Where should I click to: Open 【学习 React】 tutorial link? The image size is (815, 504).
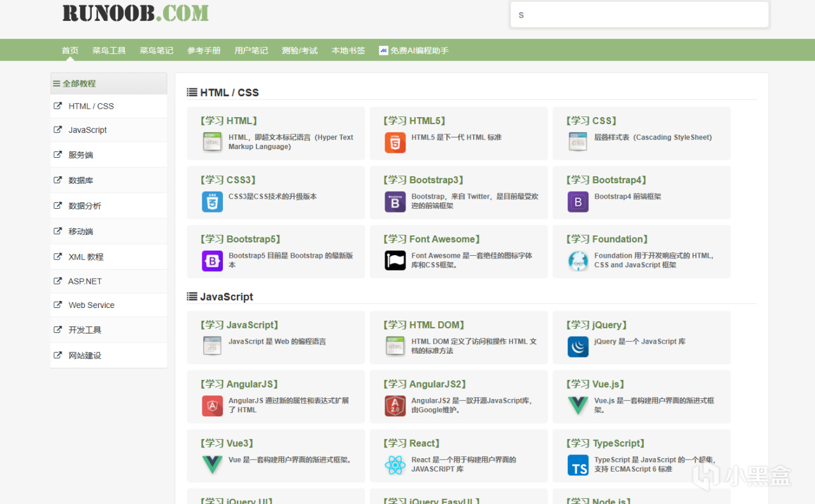click(412, 444)
